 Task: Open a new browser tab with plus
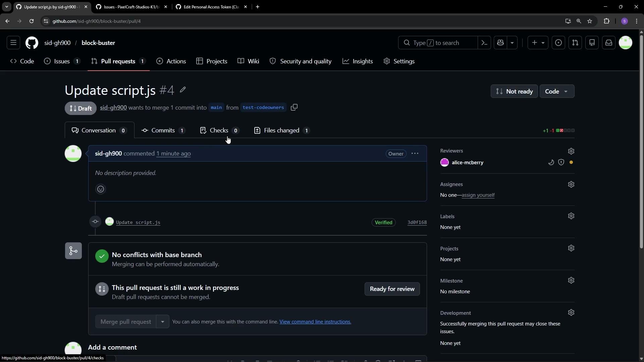click(x=258, y=7)
